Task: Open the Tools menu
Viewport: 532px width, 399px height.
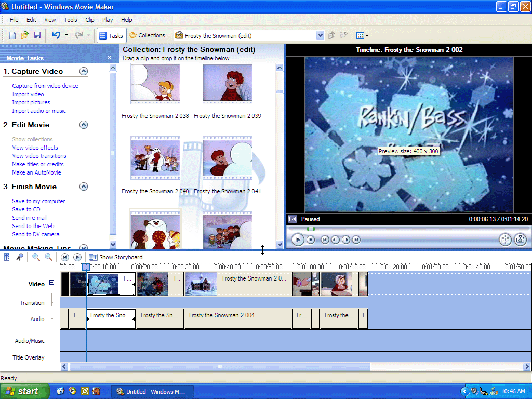Action: [71, 20]
